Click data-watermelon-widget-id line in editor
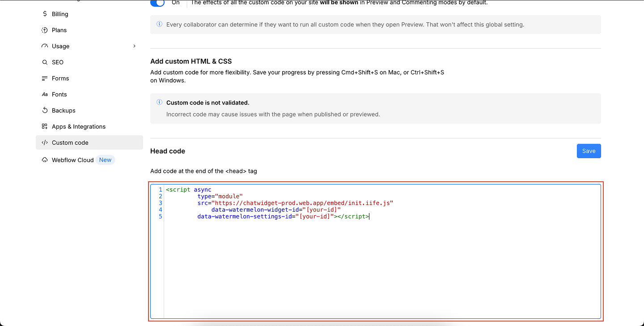 pyautogui.click(x=276, y=209)
